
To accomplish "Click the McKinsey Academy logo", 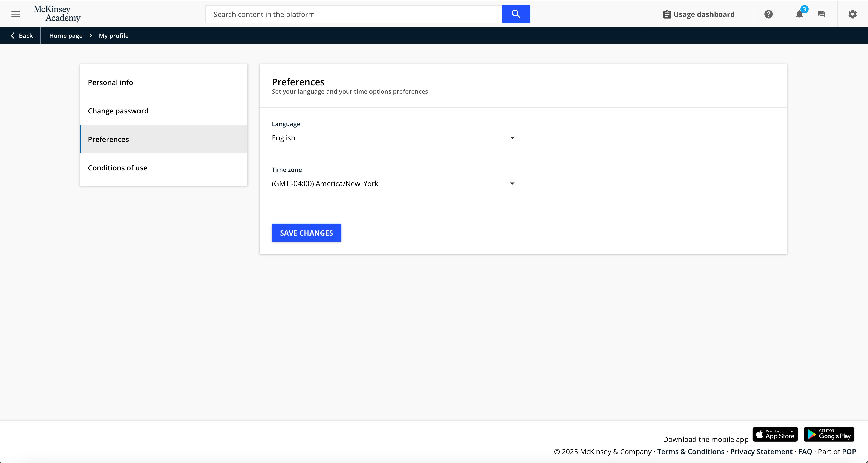I will click(57, 14).
